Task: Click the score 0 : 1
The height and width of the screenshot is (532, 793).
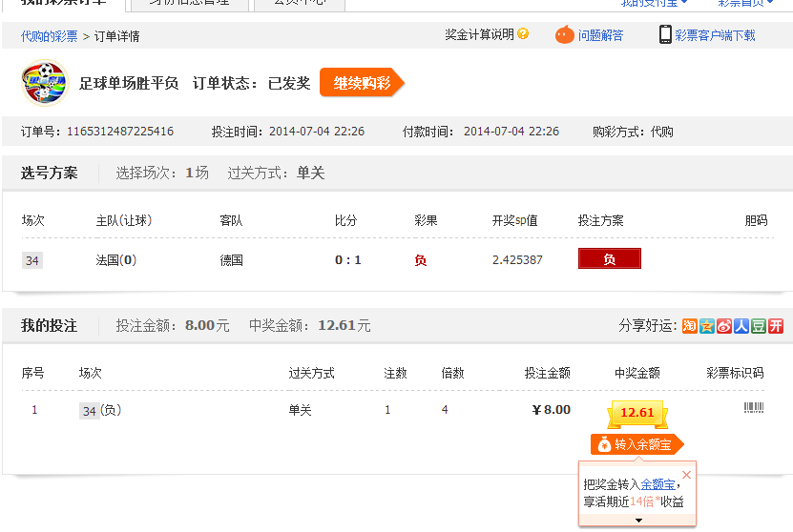Action: point(348,260)
